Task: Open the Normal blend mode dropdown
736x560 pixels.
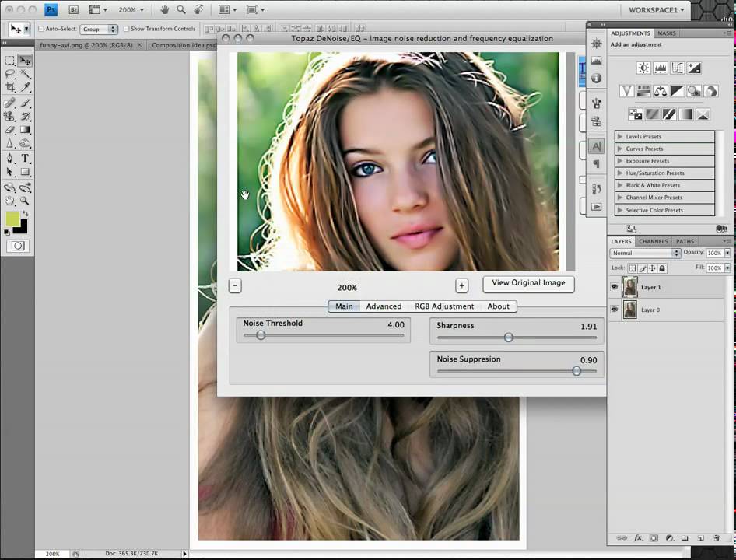Action: click(645, 253)
